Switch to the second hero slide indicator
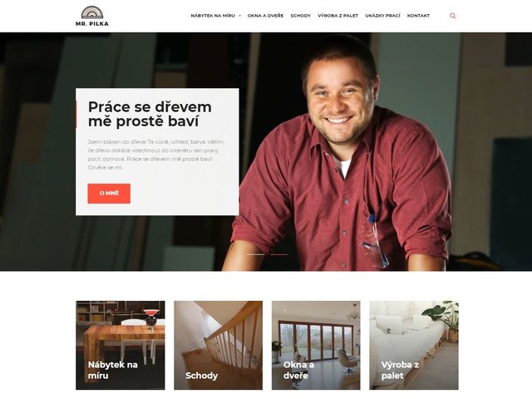 (x=278, y=254)
